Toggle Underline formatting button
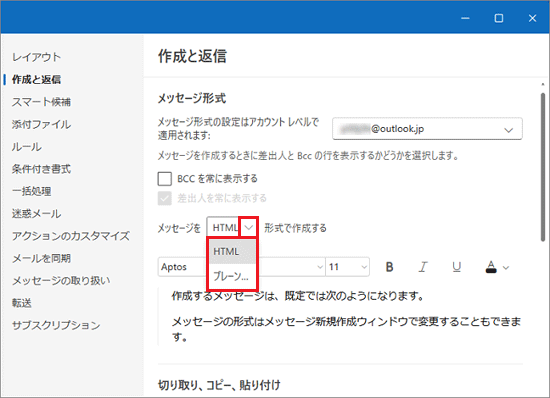 [456, 267]
